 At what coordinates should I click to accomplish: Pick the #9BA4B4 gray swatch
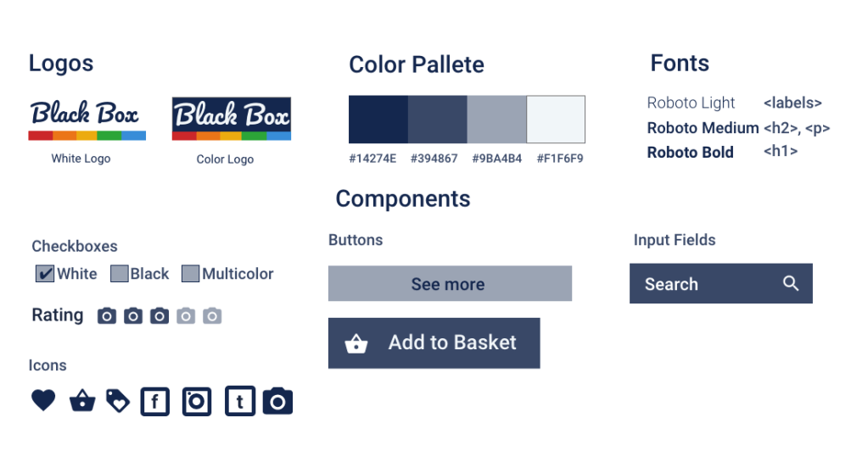496,120
